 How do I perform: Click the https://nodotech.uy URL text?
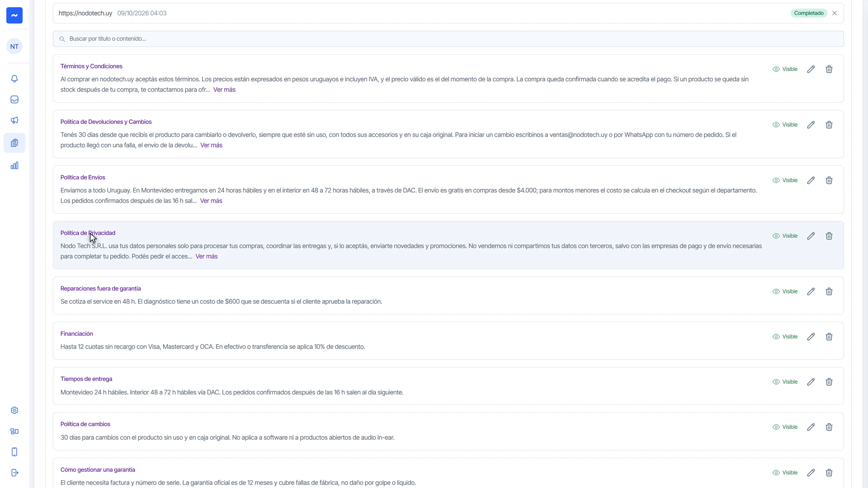(85, 13)
